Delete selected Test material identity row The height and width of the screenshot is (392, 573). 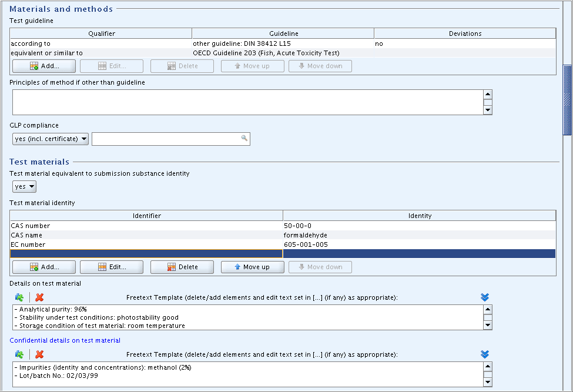coord(182,267)
